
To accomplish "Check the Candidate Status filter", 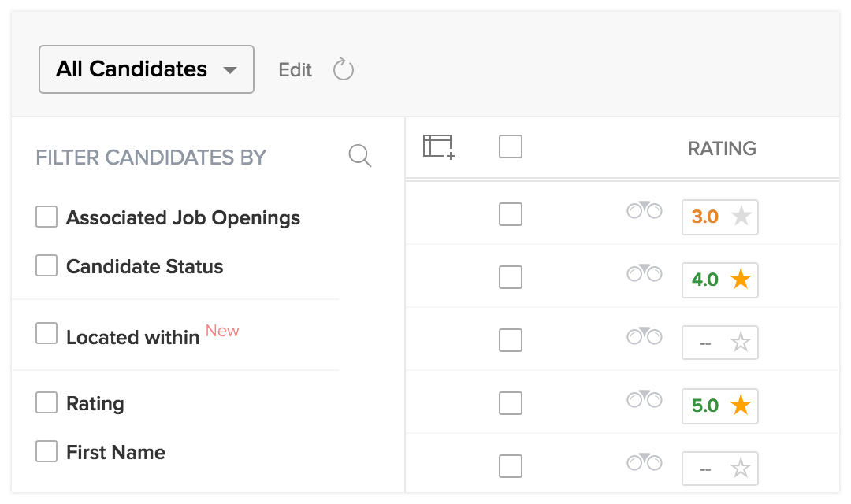I will (x=46, y=265).
